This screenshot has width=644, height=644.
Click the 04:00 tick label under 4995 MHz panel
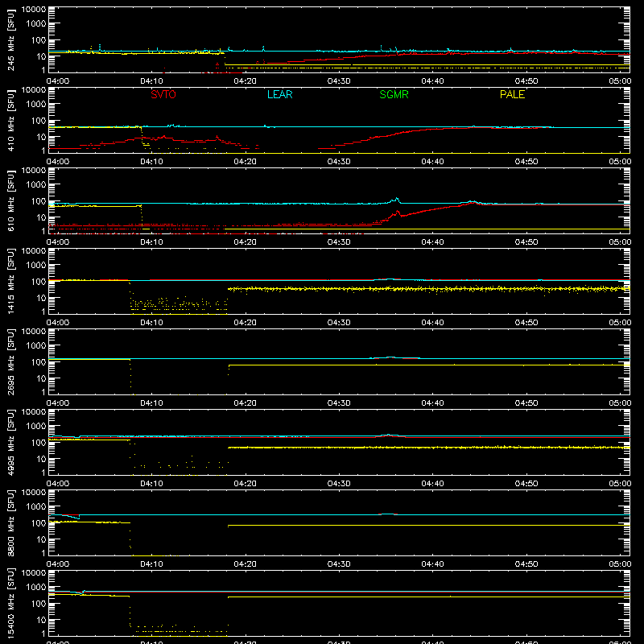[58, 484]
